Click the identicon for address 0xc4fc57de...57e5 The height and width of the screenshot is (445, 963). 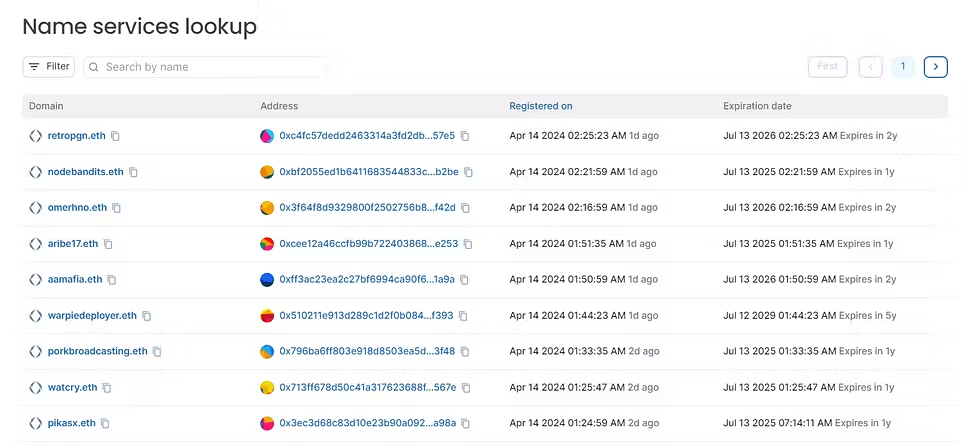[267, 136]
